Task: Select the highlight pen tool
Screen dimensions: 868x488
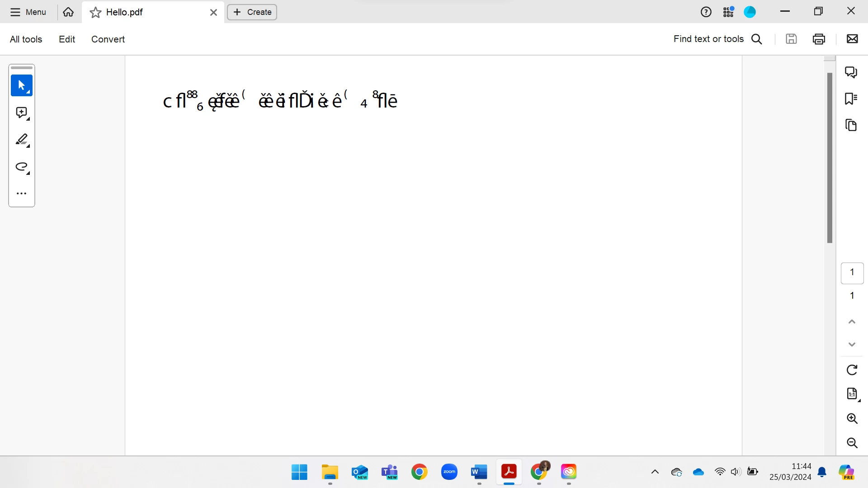Action: 21,140
